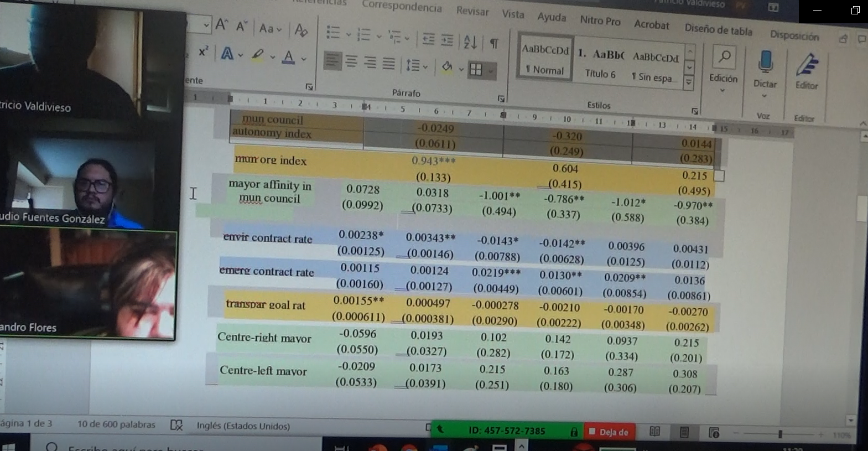Screen dimensions: 868x451
Task: Launch the Párrafo dialog from its corner arrow
Action: click(x=501, y=99)
